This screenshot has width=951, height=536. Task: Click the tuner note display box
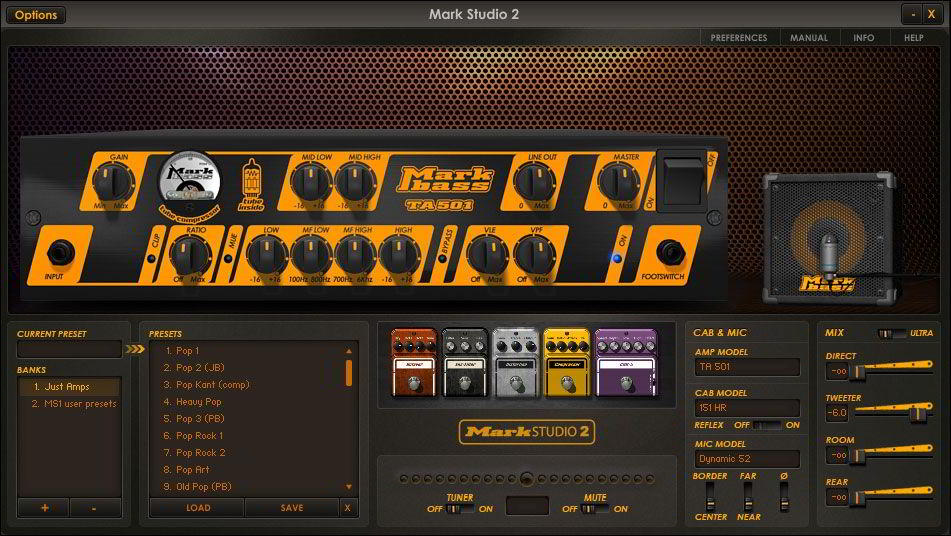click(527, 506)
